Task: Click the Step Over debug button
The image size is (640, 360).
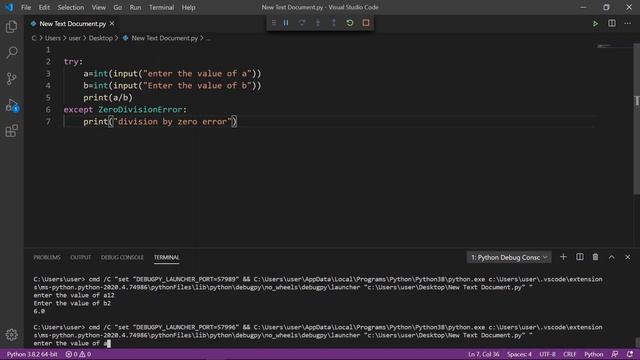Action: [x=302, y=23]
